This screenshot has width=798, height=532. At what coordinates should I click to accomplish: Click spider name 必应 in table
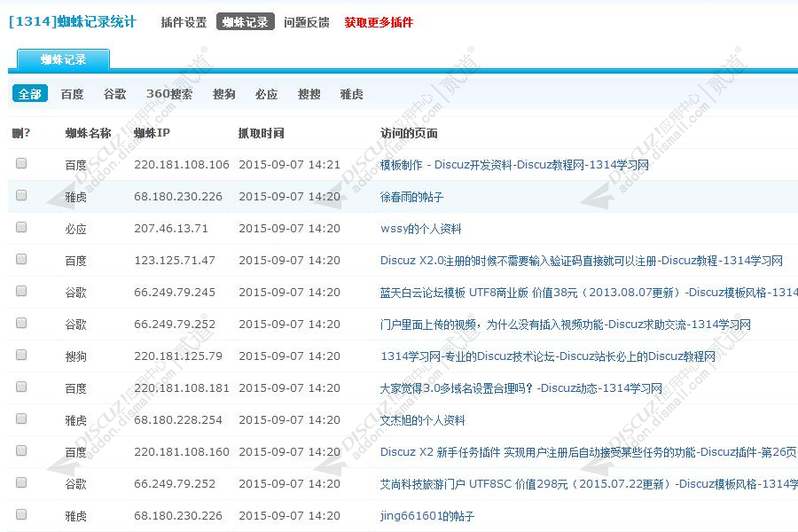(76, 229)
